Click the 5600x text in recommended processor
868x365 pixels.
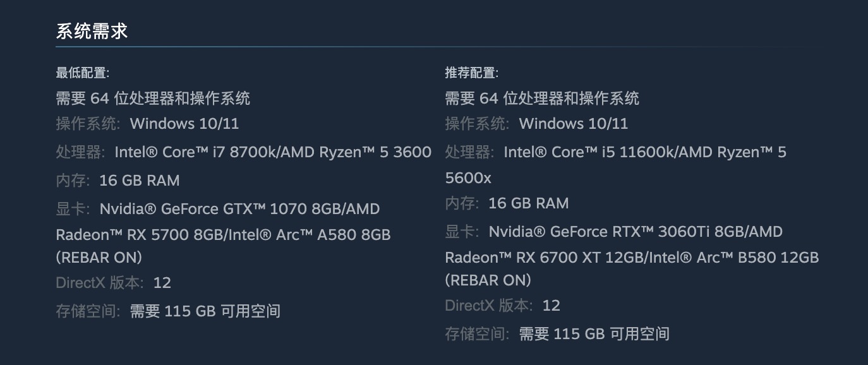468,178
